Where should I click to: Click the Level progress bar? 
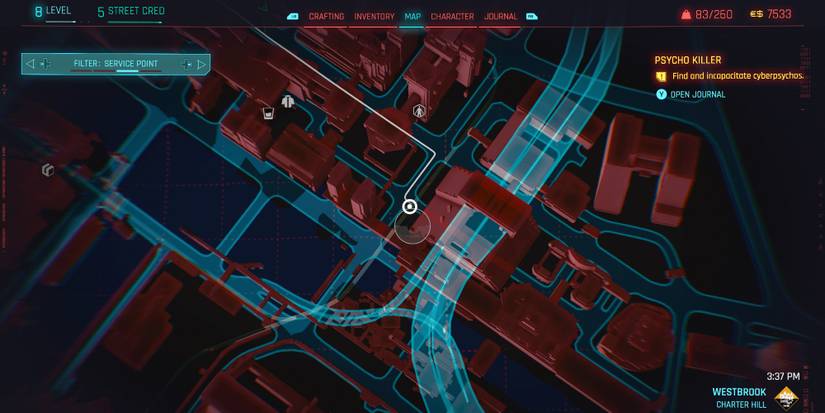click(x=61, y=22)
